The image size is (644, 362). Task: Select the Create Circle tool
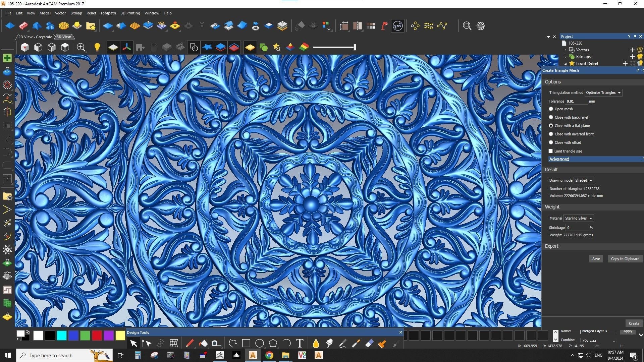[260, 343]
